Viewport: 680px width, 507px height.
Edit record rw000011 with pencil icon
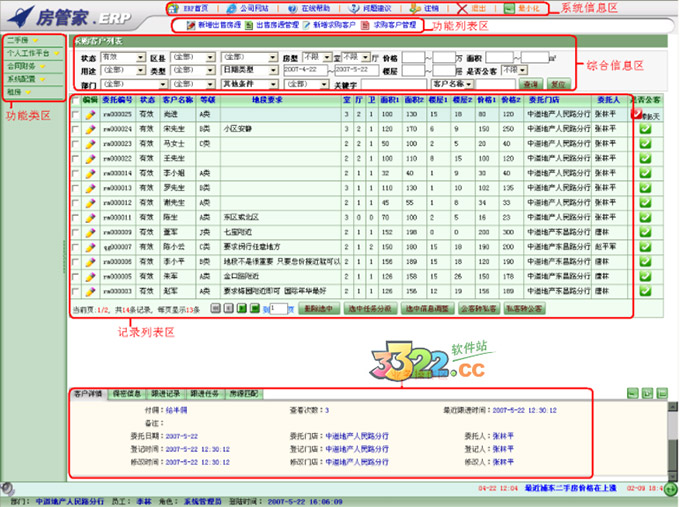point(90,218)
